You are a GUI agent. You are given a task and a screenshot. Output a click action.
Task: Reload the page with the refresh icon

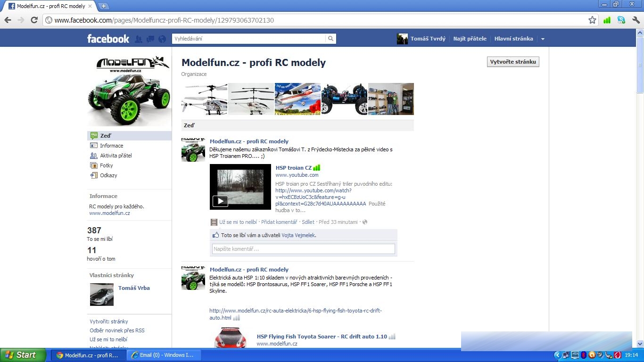coord(34,20)
